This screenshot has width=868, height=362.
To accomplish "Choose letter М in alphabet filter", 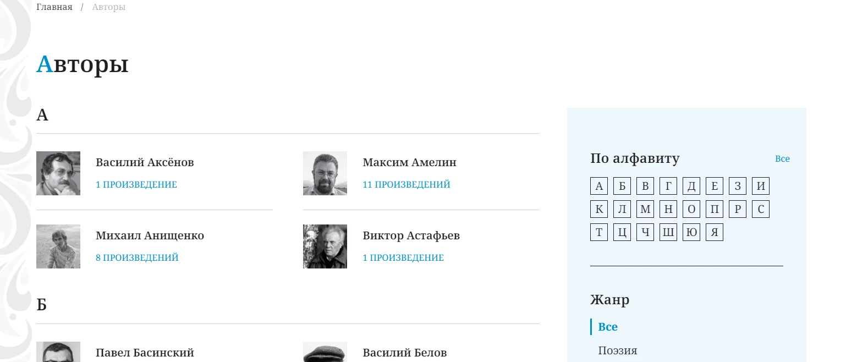I will (x=645, y=209).
